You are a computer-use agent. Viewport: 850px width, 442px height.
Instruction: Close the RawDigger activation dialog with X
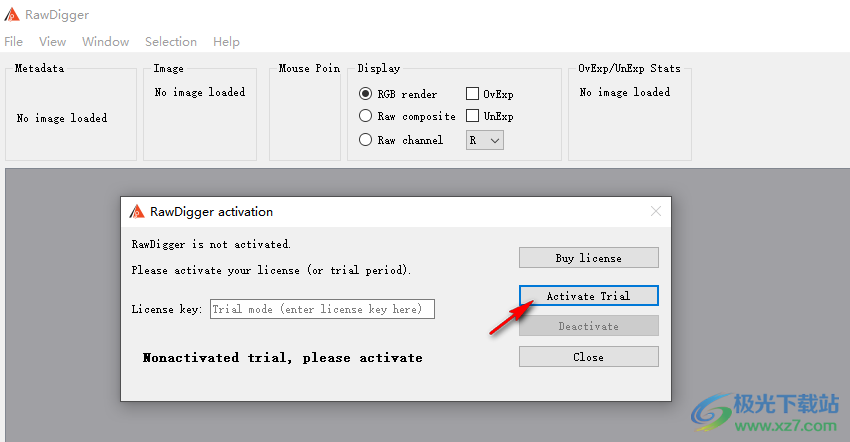click(656, 212)
